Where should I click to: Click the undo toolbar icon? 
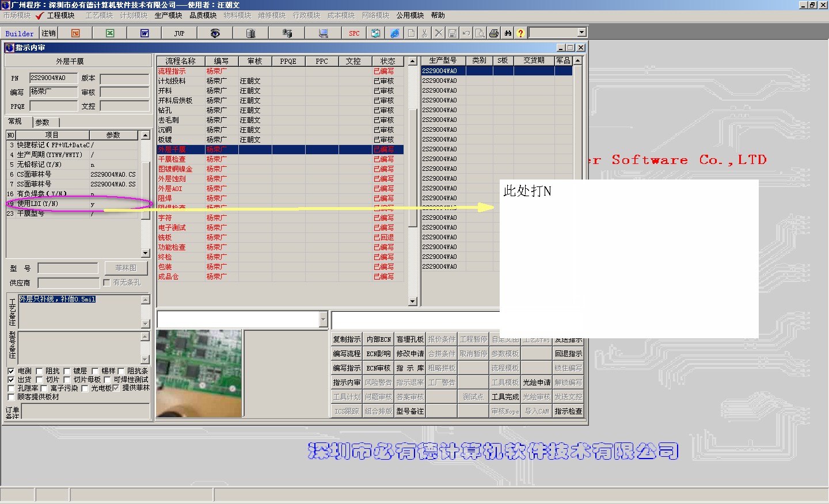(466, 33)
